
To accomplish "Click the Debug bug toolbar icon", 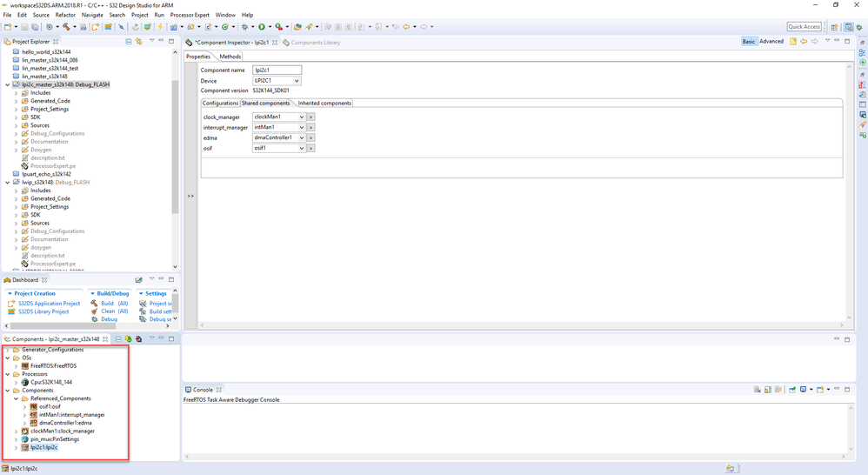I will click(244, 27).
